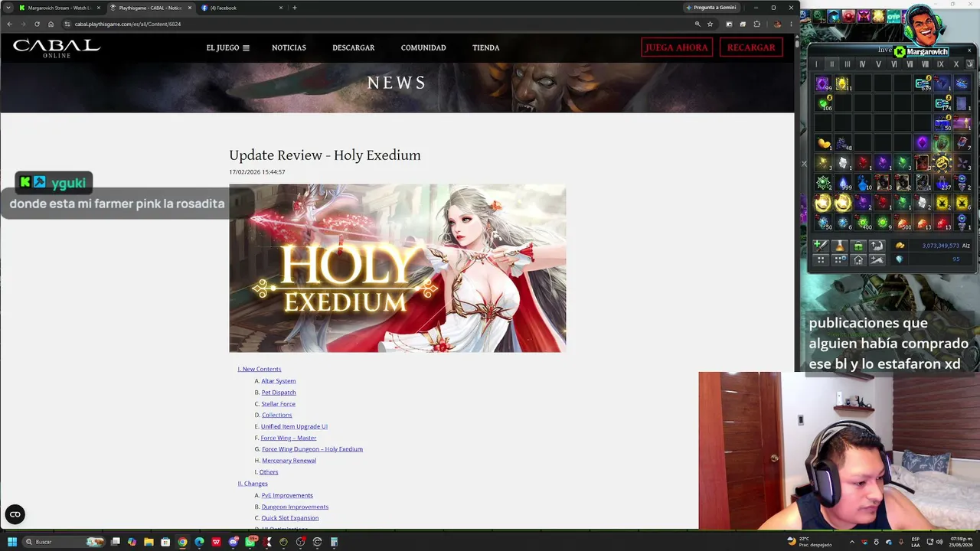Screen dimensions: 980x551
Task: Open the DESCARGAR menu item
Action: click(x=354, y=47)
